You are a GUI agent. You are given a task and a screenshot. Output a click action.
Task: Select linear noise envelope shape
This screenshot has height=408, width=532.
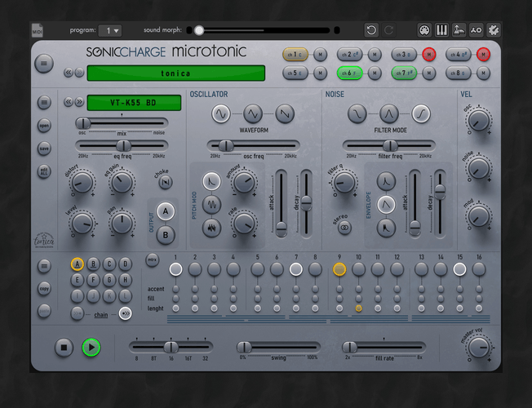click(386, 204)
